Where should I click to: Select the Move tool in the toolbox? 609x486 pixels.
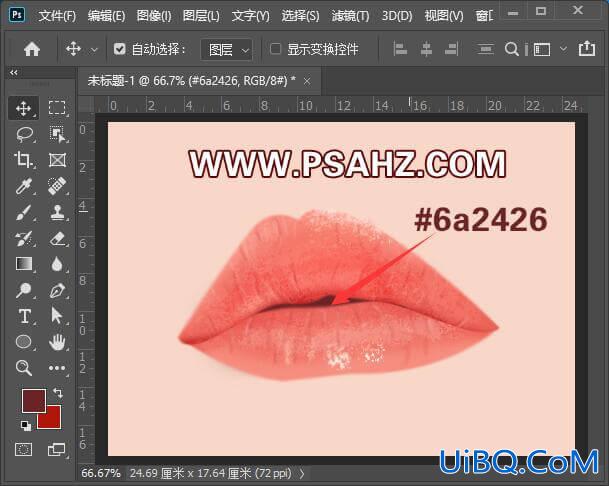point(23,108)
